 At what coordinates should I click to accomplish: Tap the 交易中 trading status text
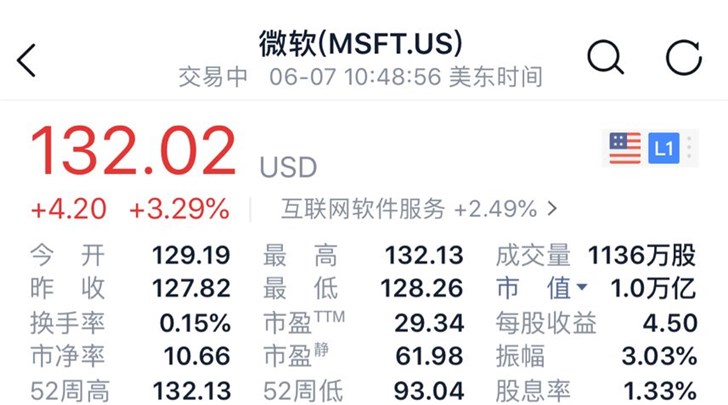(x=213, y=77)
